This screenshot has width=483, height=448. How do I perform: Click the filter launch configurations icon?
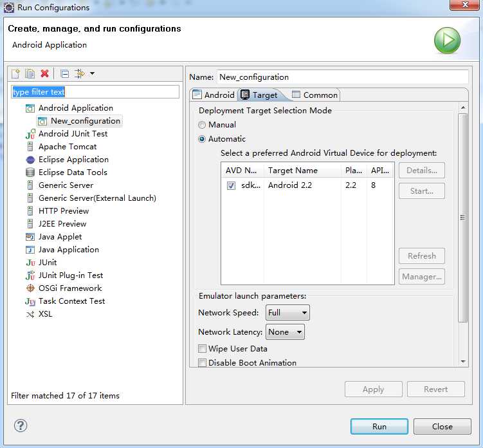pyautogui.click(x=80, y=73)
